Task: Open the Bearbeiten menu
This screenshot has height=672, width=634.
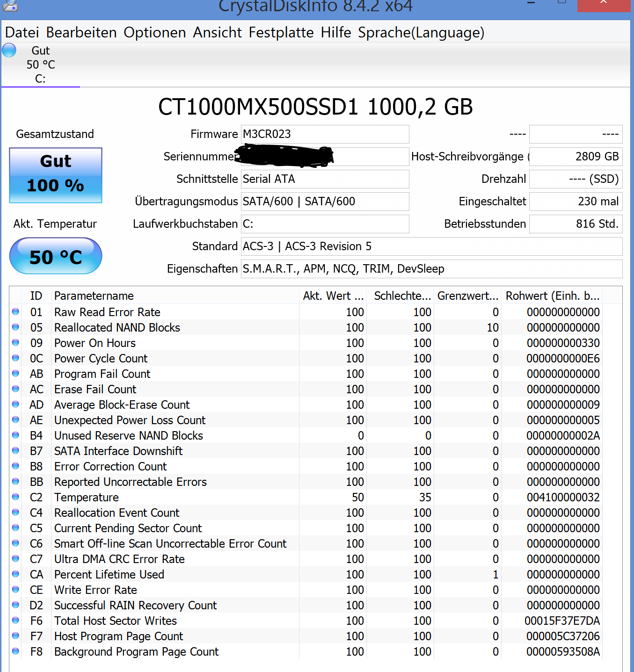Action: pos(81,33)
